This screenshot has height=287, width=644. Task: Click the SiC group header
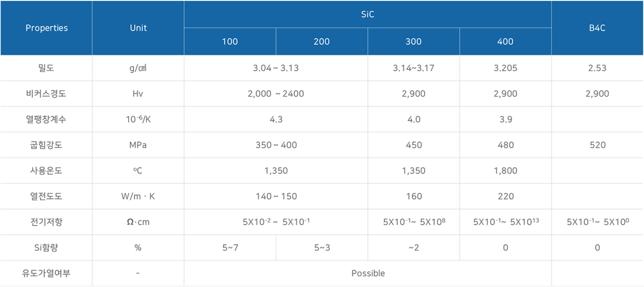(368, 14)
